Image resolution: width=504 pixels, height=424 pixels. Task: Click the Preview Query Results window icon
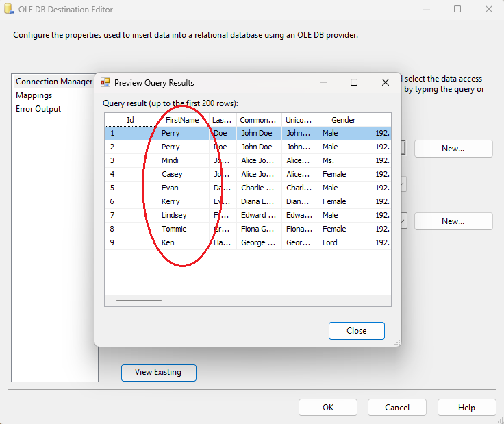105,82
